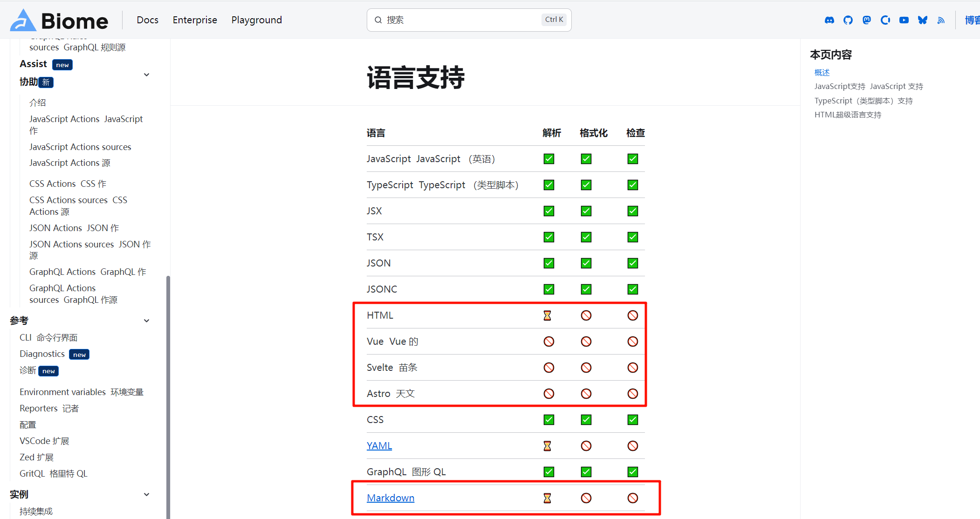Click the TSX row parsing check mark

549,237
